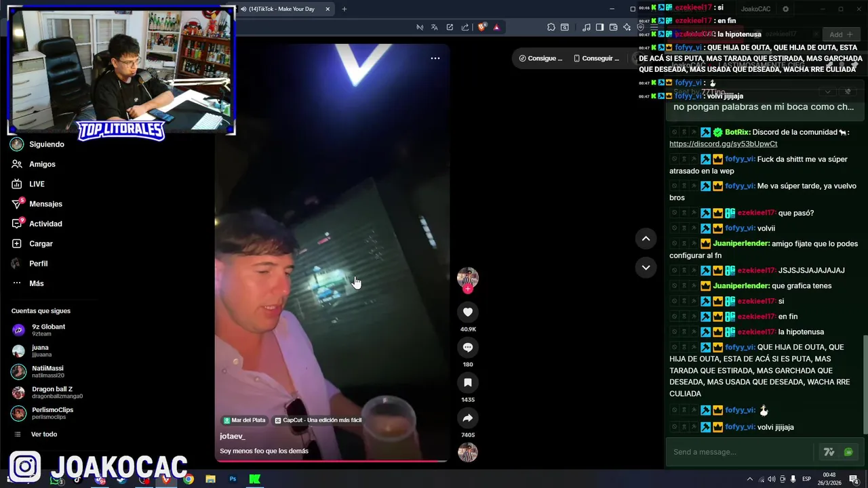The height and width of the screenshot is (488, 868).
Task: Close the TikTok browser tab
Action: pos(328,9)
